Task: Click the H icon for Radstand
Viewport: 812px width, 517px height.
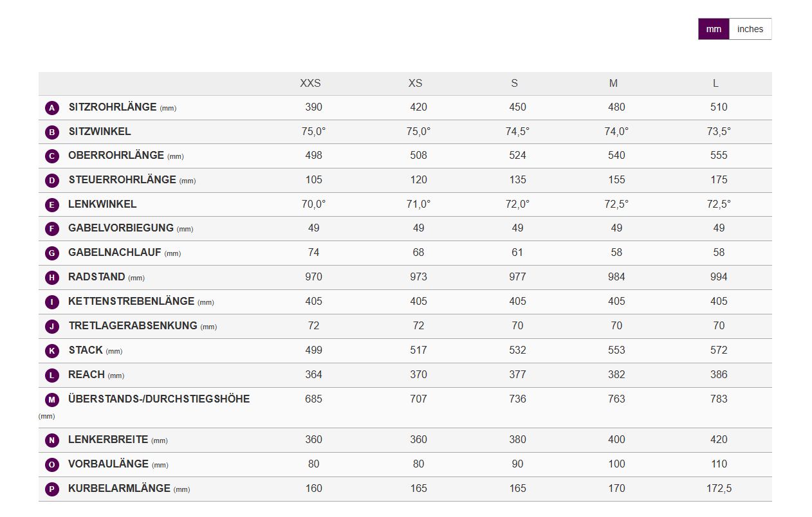Action: coord(52,278)
